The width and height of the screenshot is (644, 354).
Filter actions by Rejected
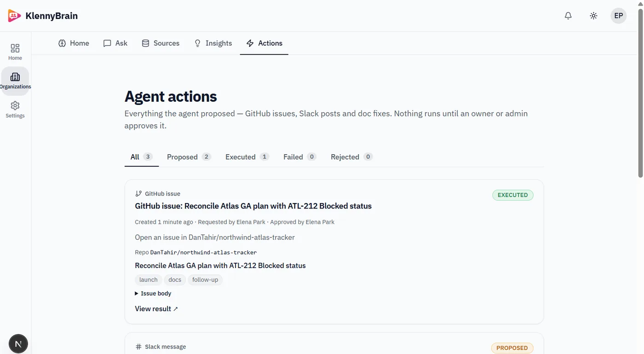coord(351,157)
